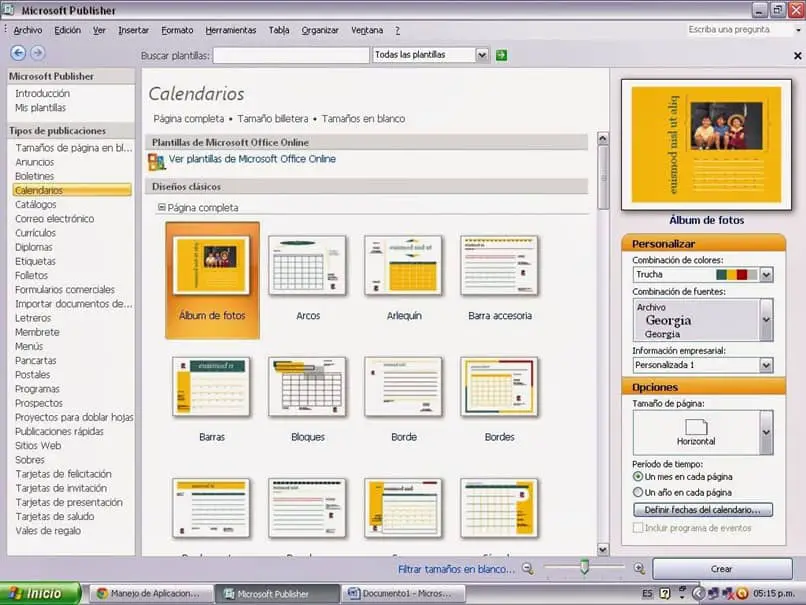This screenshot has height=605, width=806.
Task: Click the Inicio start button
Action: click(x=40, y=594)
